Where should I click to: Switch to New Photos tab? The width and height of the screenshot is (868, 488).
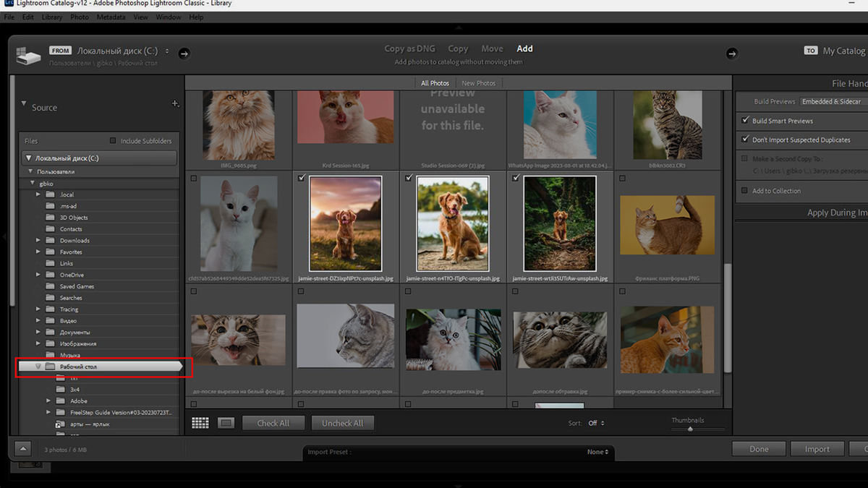479,83
